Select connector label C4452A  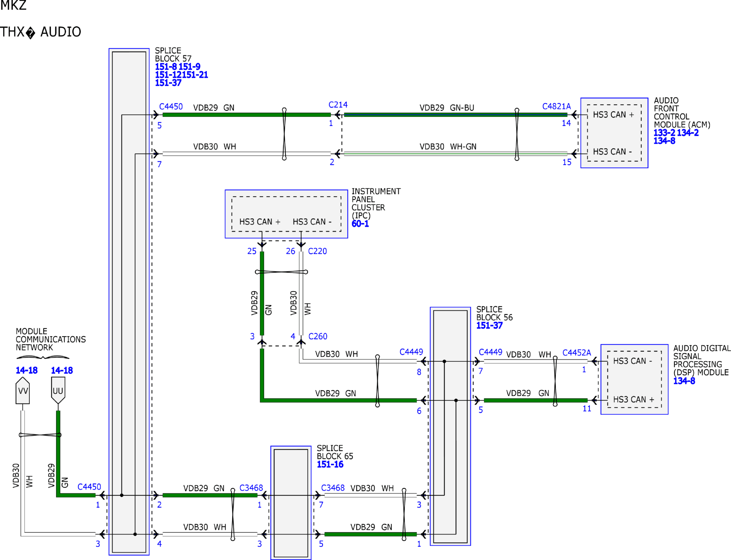click(x=577, y=353)
